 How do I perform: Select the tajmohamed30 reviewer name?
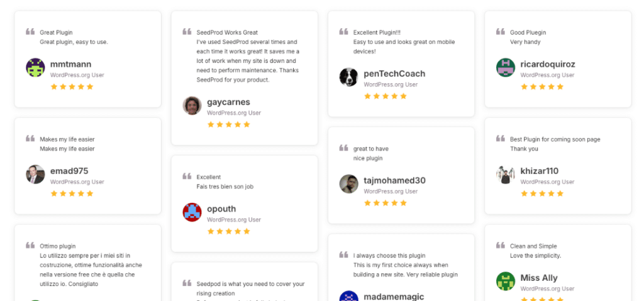click(394, 181)
